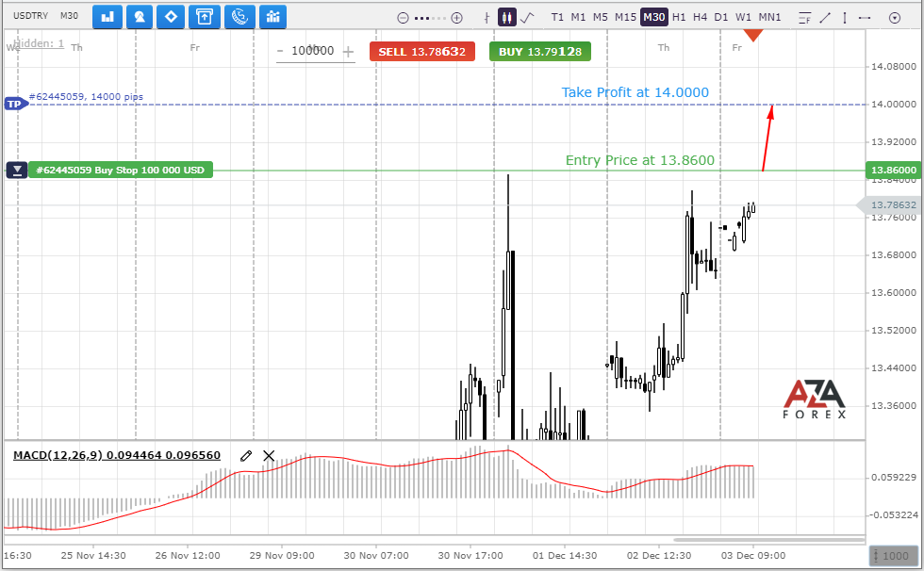
Task: Click the -0.053224 MACD axis value
Action: pyautogui.click(x=894, y=515)
